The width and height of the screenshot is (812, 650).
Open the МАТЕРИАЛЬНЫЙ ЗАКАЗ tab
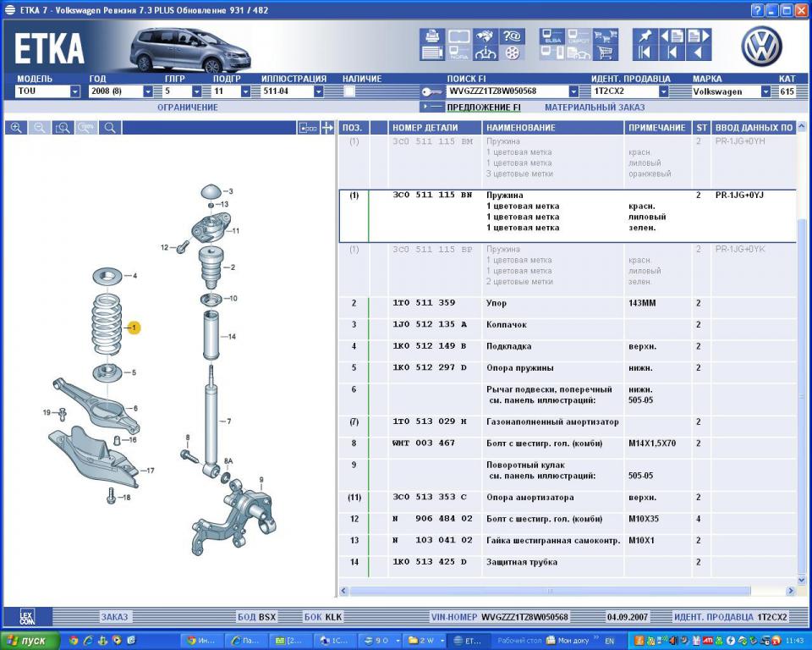[x=595, y=107]
